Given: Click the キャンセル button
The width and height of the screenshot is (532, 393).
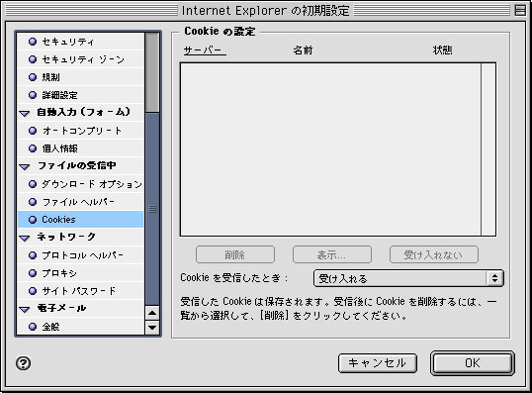Looking at the screenshot, I should coord(378,363).
